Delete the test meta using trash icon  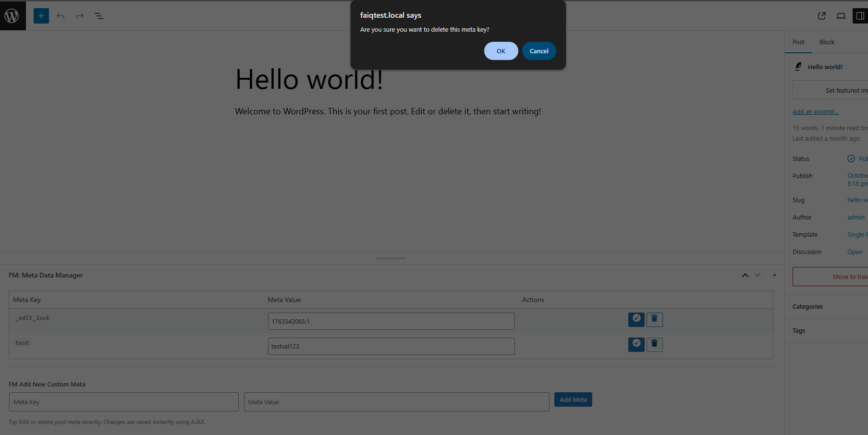[x=654, y=344]
